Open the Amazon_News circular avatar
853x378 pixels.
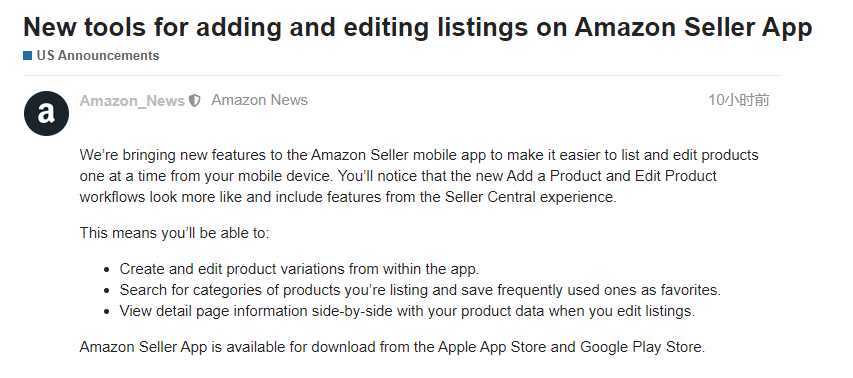[x=46, y=113]
